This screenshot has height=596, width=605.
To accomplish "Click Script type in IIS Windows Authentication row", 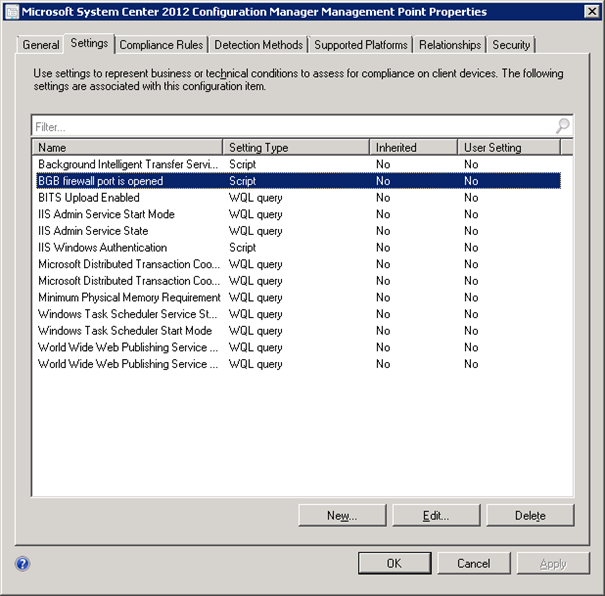I will (242, 248).
